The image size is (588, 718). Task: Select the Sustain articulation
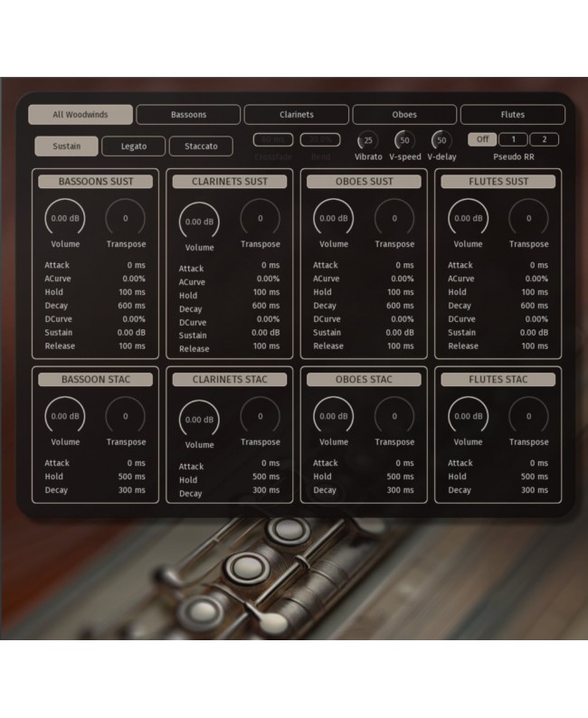click(66, 146)
